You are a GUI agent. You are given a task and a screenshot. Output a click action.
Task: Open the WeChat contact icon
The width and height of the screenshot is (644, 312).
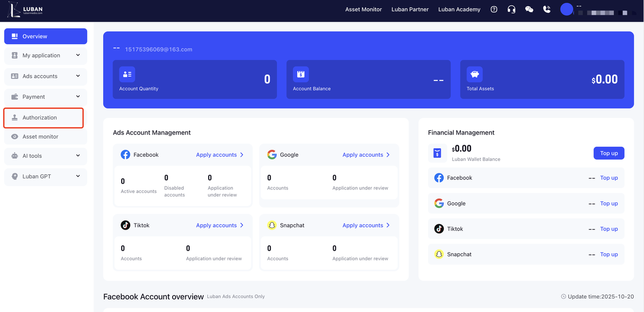coord(529,10)
